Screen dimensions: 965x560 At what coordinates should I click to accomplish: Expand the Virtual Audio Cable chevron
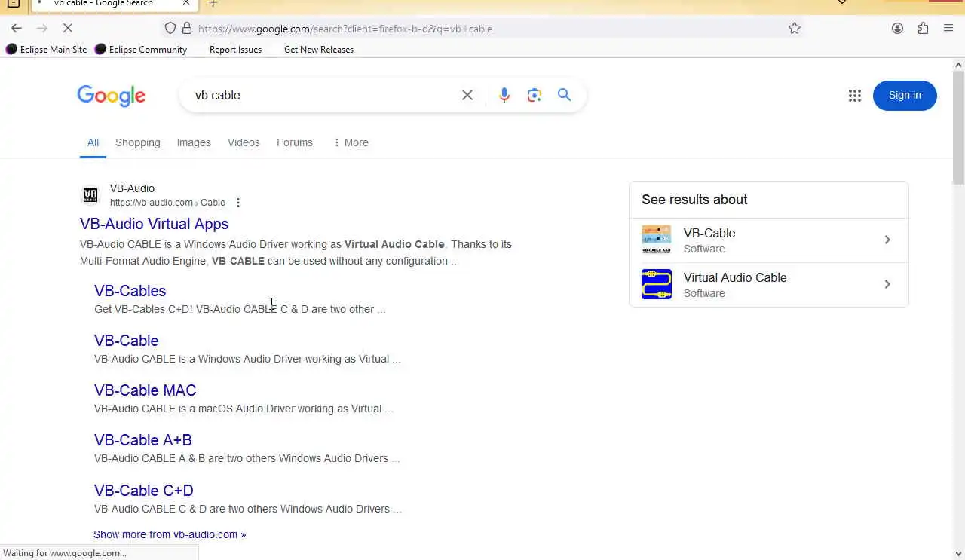[x=887, y=284]
